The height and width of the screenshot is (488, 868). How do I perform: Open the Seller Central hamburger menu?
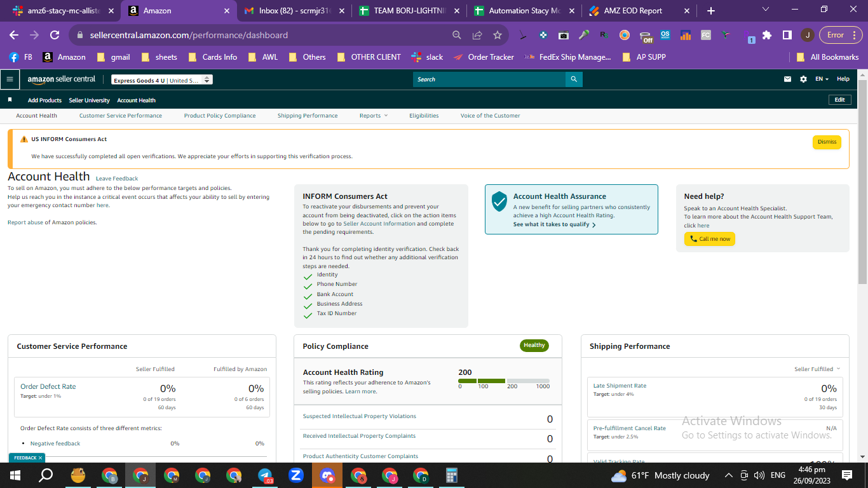[10, 79]
